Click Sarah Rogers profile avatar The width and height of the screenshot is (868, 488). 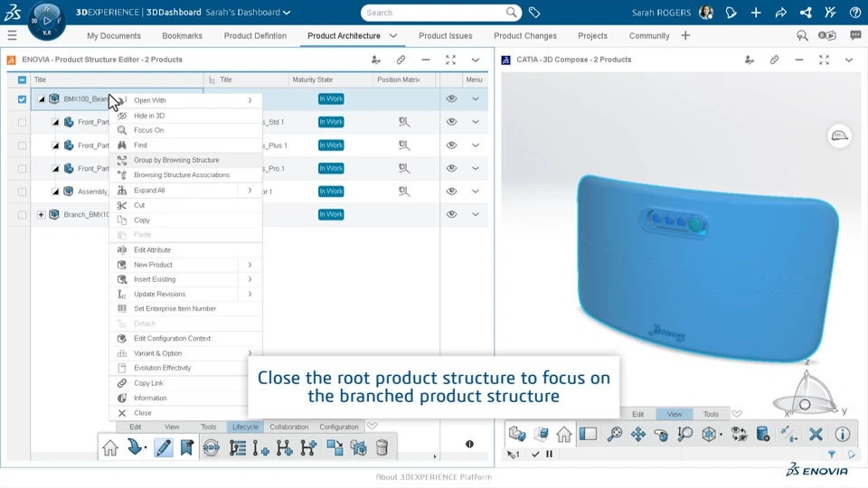coord(706,12)
